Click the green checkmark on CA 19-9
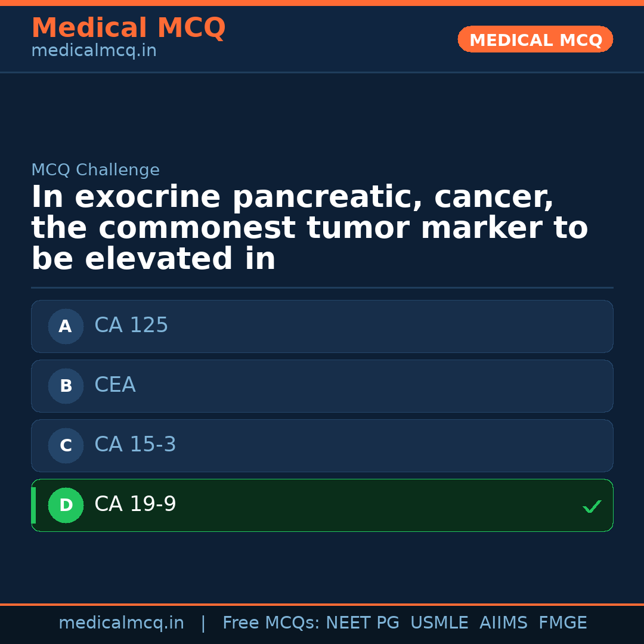 tap(592, 506)
